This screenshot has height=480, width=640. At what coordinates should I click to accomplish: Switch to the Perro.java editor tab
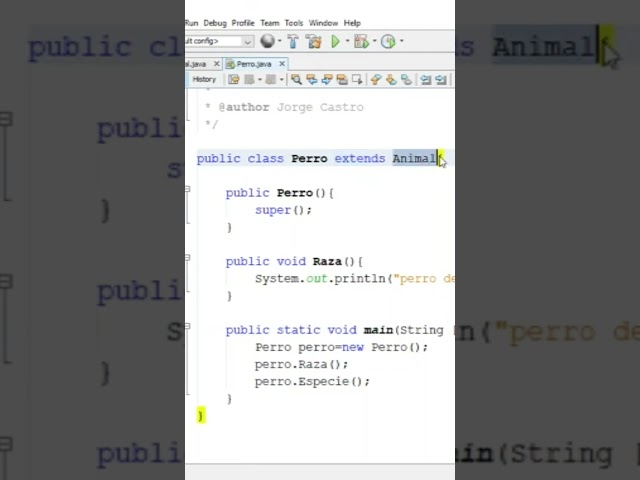click(254, 64)
